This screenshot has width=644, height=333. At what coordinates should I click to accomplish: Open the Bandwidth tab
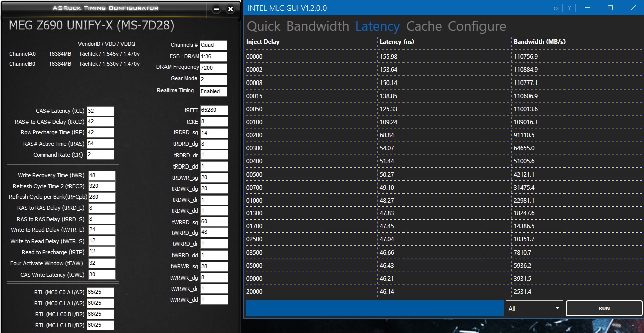317,26
